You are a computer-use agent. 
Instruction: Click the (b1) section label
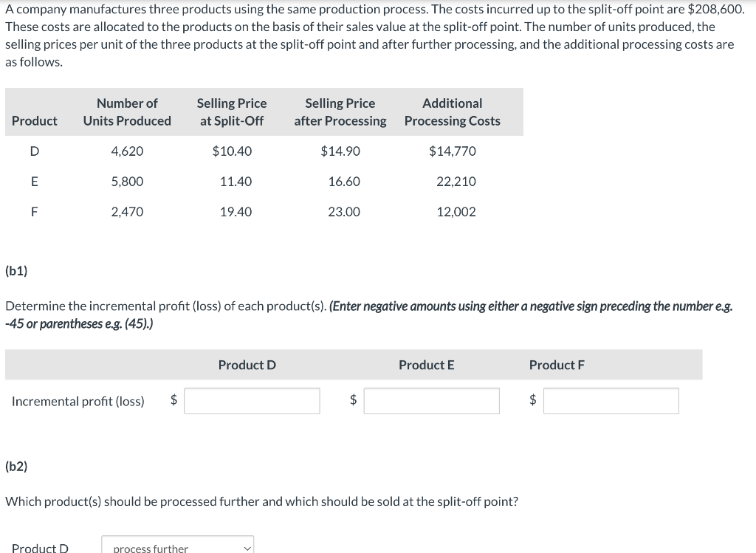pyautogui.click(x=14, y=271)
